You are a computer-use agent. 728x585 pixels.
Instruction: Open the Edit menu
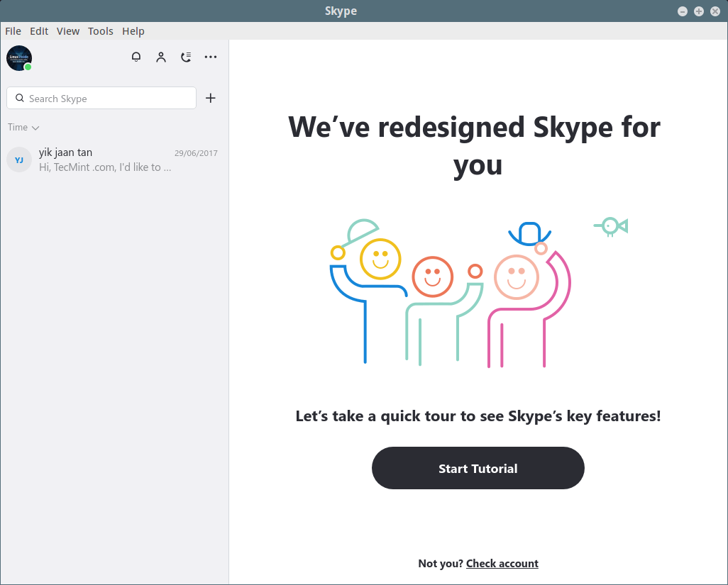39,31
